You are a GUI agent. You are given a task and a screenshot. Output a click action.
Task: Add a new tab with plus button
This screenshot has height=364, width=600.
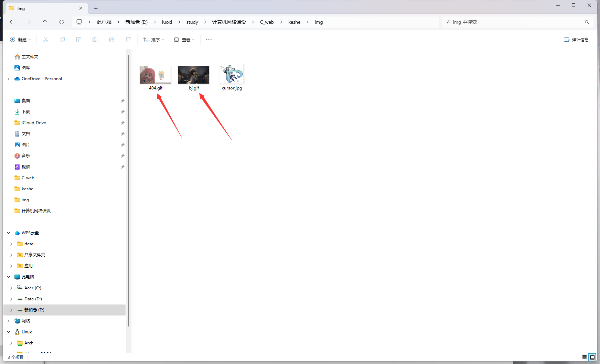(96, 8)
